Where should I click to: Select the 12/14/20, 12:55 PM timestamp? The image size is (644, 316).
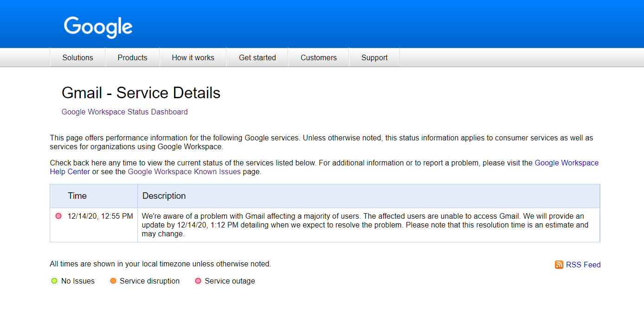coord(100,216)
